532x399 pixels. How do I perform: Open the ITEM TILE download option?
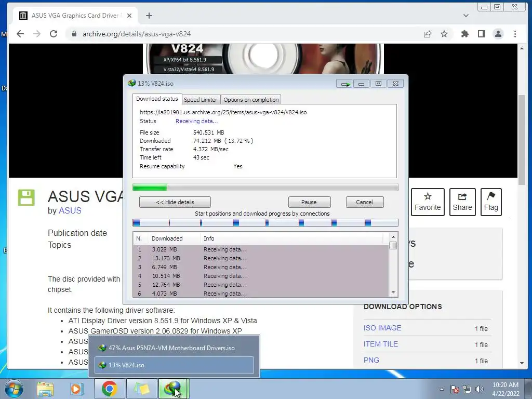[x=381, y=344]
